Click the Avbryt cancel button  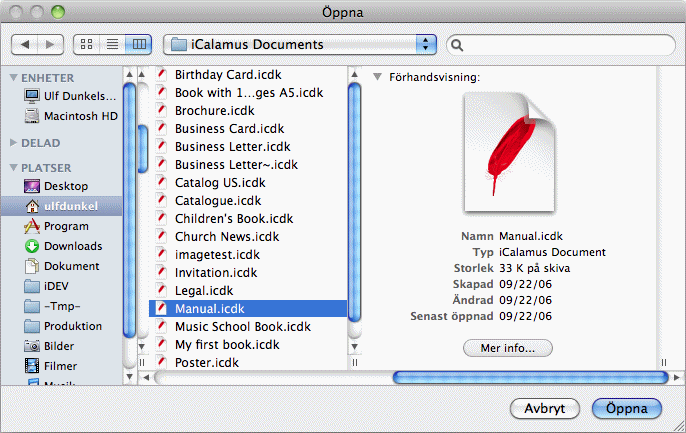pyautogui.click(x=545, y=409)
